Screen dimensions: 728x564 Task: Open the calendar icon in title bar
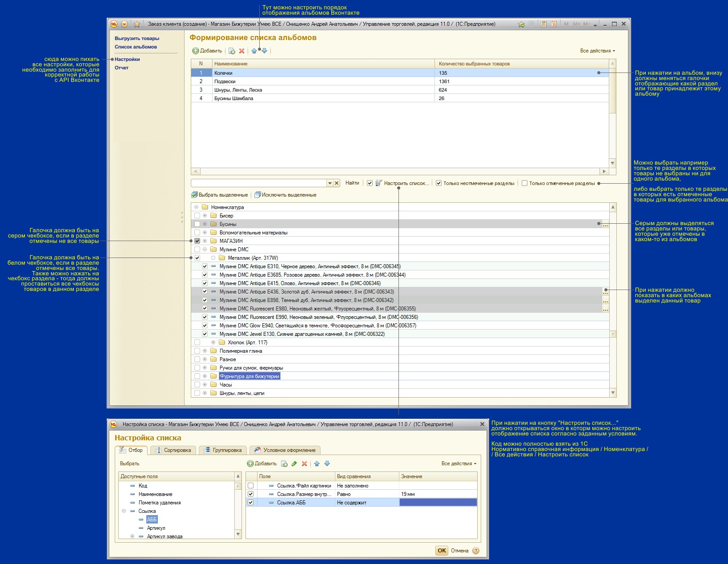coord(554,24)
